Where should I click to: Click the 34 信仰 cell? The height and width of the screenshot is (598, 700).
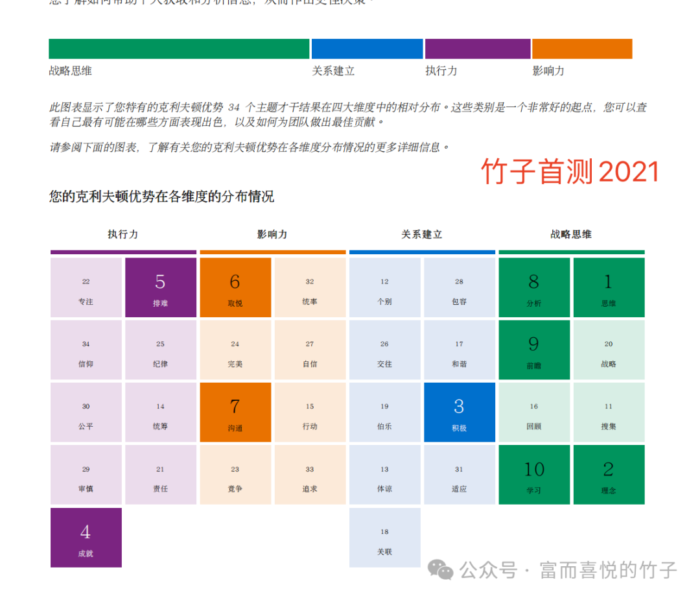point(86,350)
